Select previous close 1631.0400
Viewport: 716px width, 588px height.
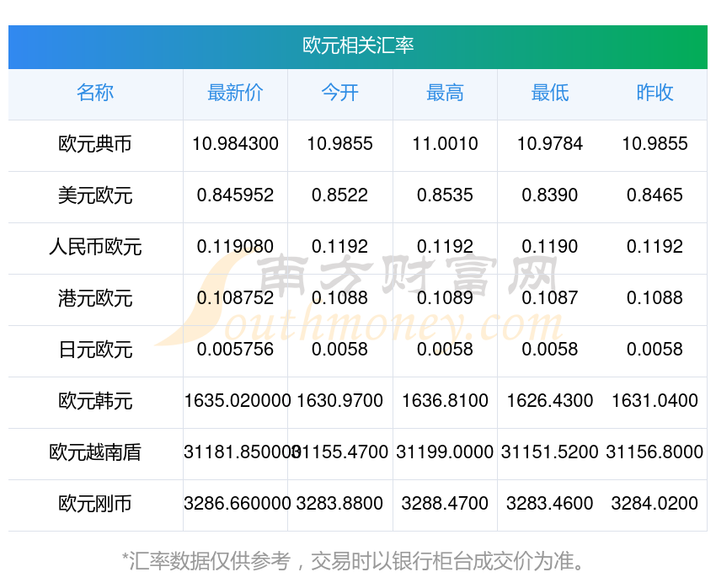[x=655, y=401]
